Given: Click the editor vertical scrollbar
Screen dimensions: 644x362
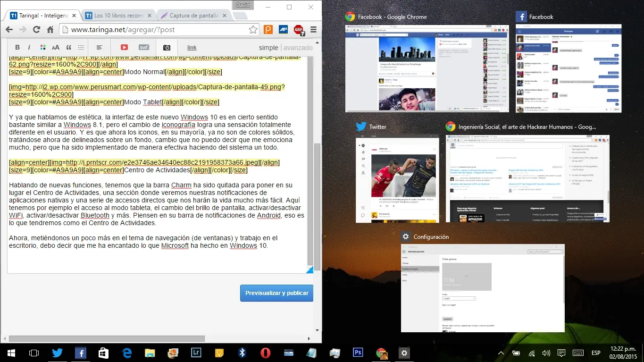Looking at the screenshot, I should (x=310, y=160).
